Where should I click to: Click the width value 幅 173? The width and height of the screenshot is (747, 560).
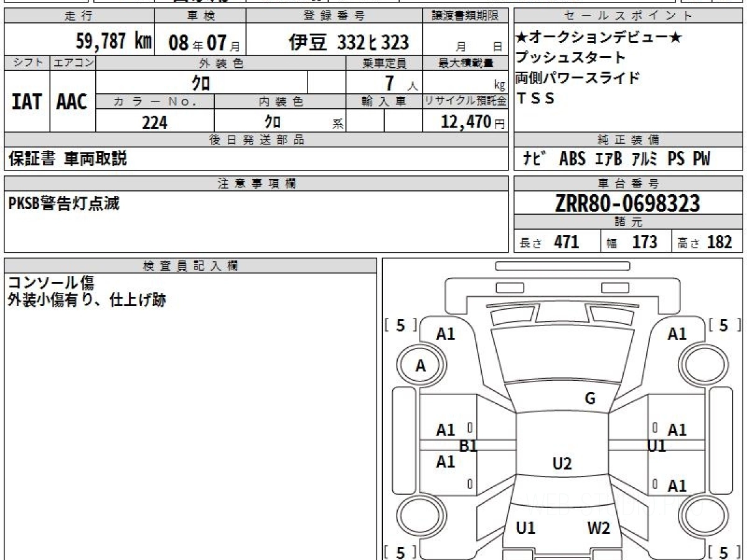coord(632,242)
